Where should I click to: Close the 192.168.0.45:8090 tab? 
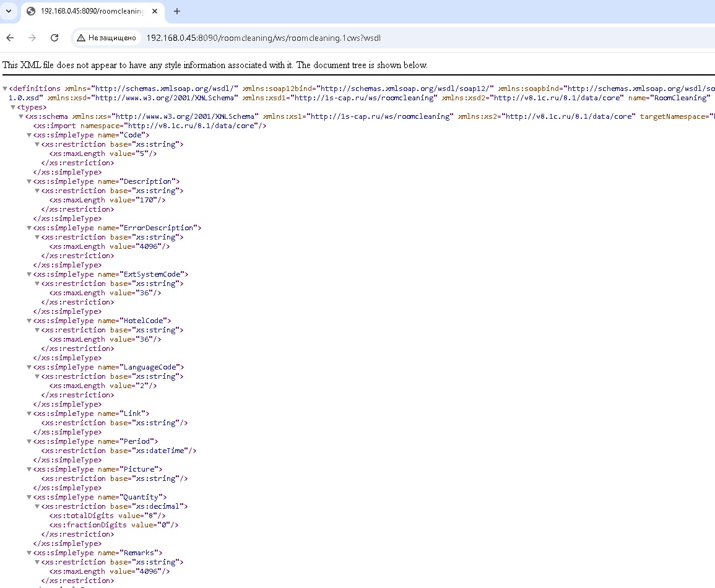click(155, 11)
